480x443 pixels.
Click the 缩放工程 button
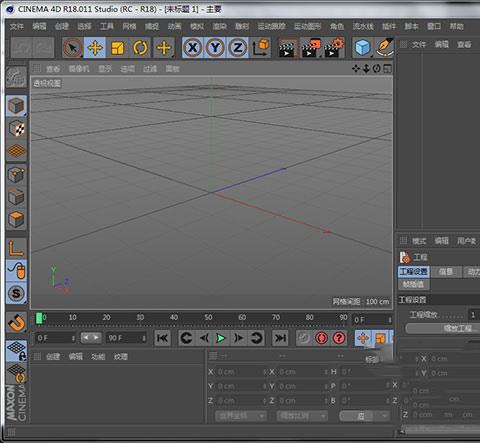click(443, 328)
